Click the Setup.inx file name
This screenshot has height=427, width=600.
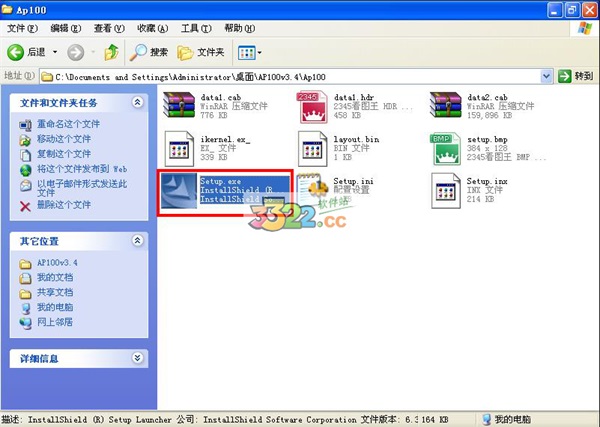[x=487, y=181]
